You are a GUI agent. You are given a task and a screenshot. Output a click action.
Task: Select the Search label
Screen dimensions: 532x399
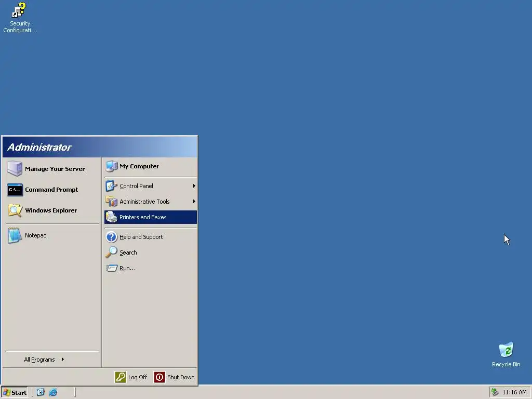[128, 252]
